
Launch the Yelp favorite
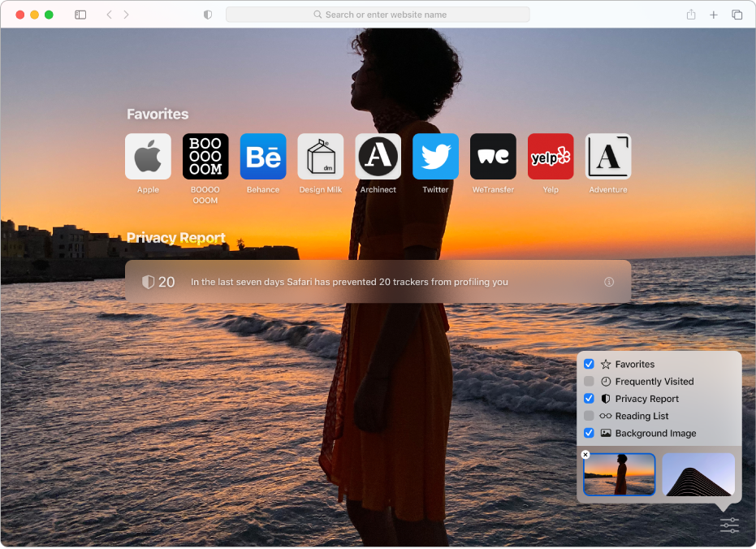click(x=551, y=156)
